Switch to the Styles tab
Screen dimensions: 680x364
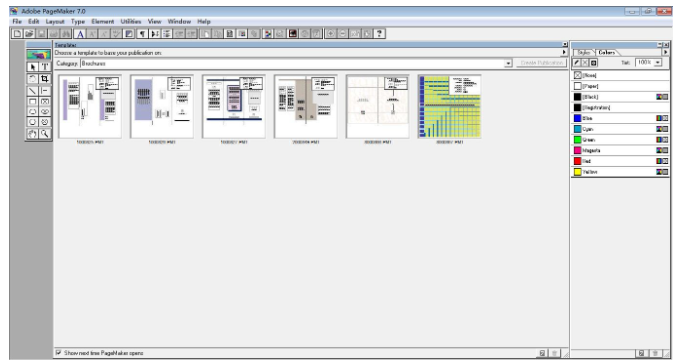pyautogui.click(x=584, y=52)
